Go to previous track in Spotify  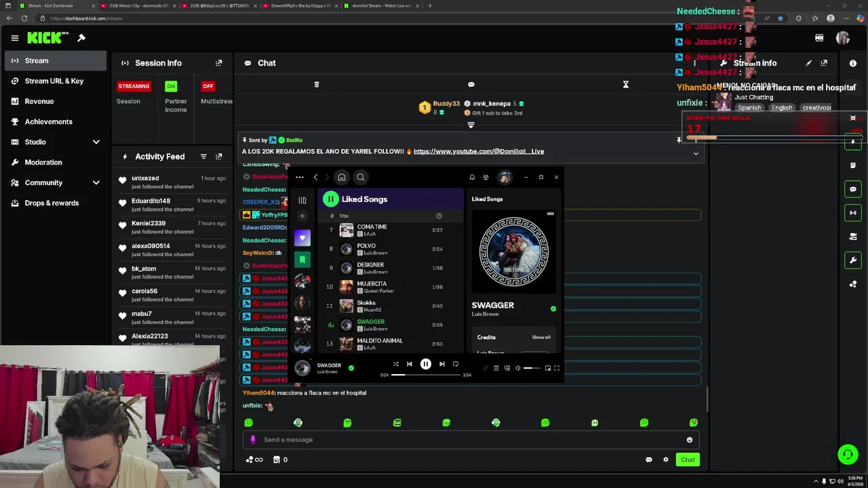click(x=410, y=364)
